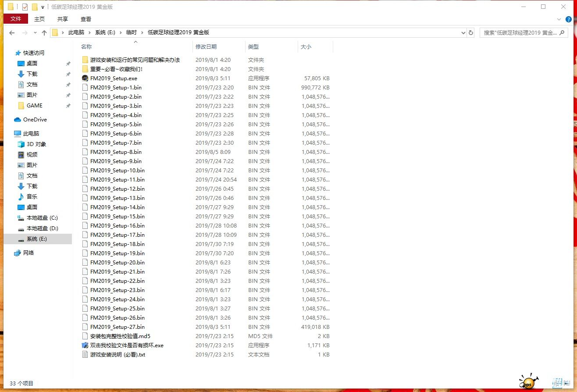Sort by the 类型 column header
The width and height of the screenshot is (577, 392).
point(253,46)
